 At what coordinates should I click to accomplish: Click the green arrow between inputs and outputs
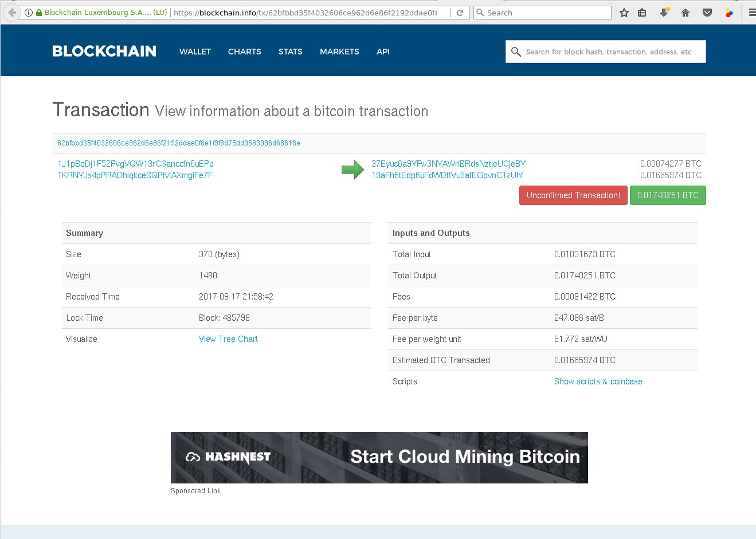tap(352, 169)
